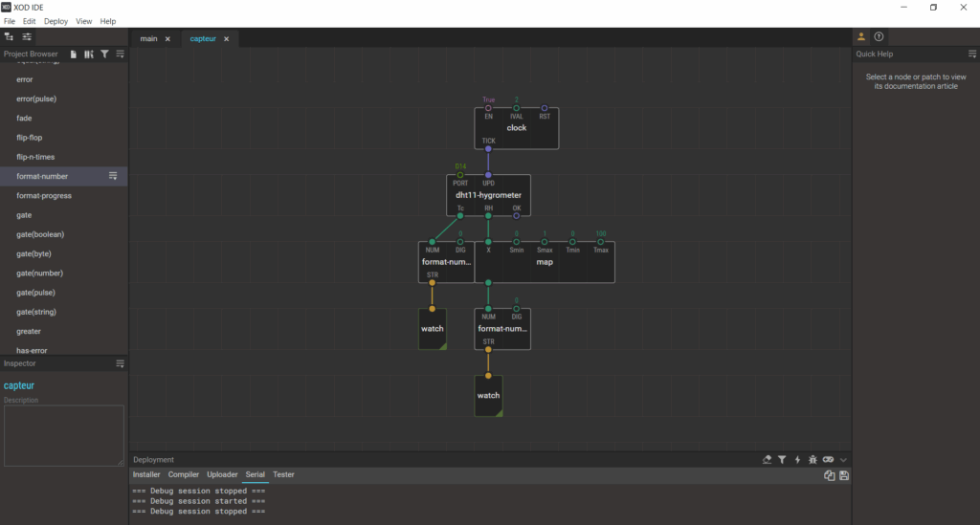Click the EN input pin on clock
Viewport: 980px width, 525px height.
[x=488, y=108]
